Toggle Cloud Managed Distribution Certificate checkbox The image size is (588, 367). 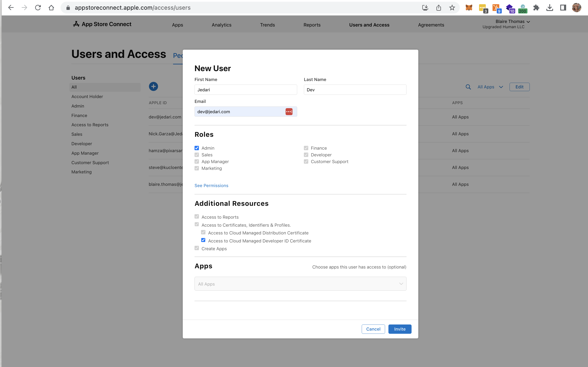click(x=203, y=232)
